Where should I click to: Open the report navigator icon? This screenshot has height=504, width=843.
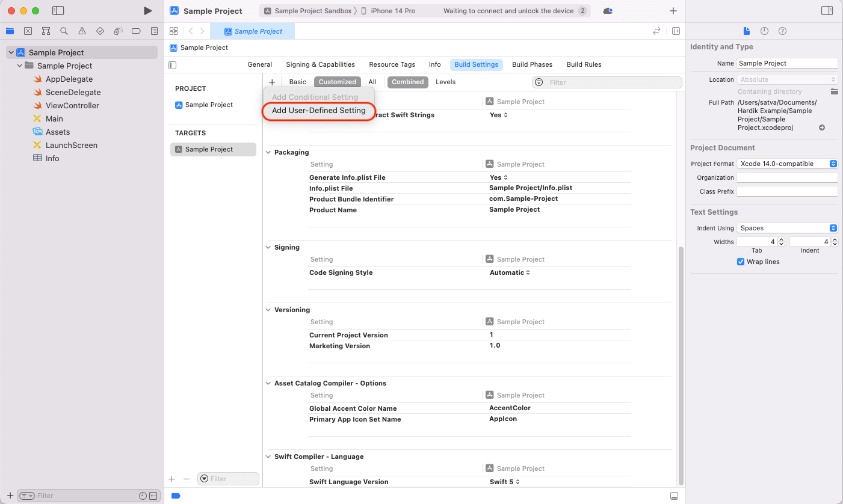point(154,31)
